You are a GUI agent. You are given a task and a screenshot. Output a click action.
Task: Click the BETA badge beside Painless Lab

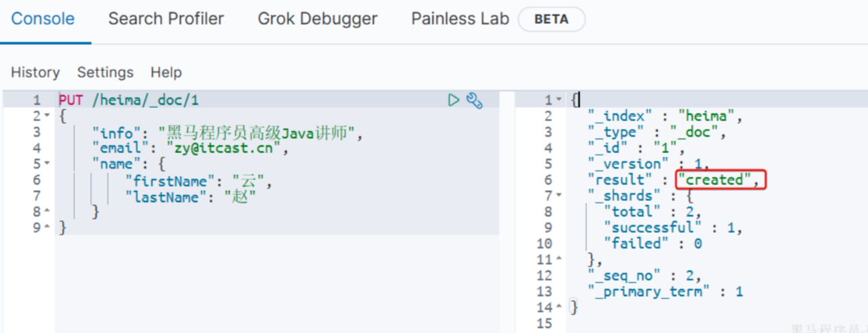coord(551,20)
